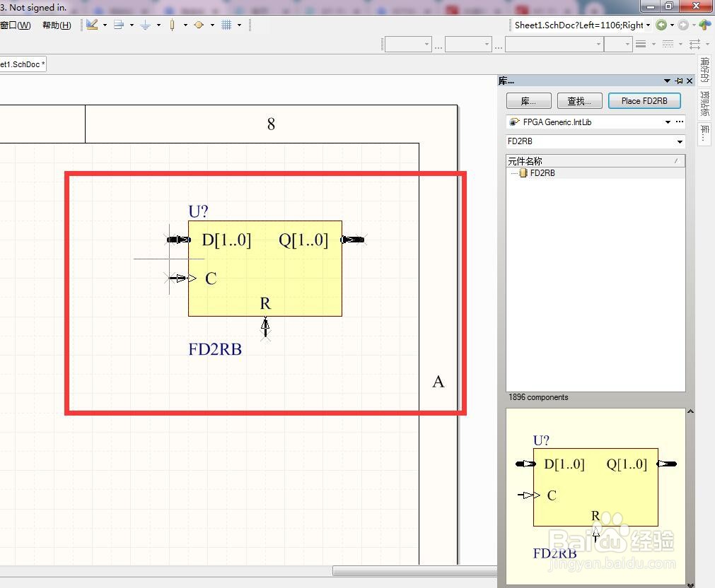Image resolution: width=715 pixels, height=588 pixels.
Task: Select the power sources ground icon
Action: tap(146, 25)
